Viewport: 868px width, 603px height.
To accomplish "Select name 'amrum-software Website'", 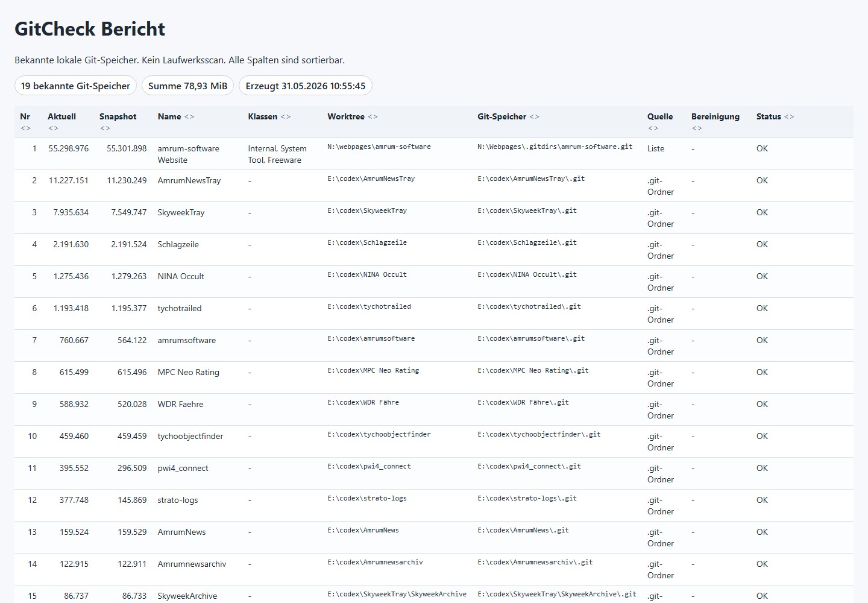I will [189, 154].
